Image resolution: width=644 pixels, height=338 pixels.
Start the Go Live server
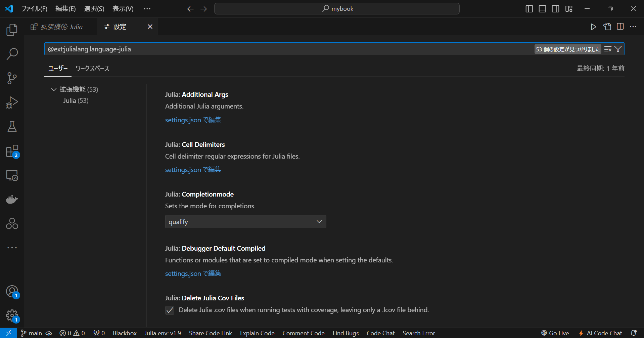(x=555, y=333)
